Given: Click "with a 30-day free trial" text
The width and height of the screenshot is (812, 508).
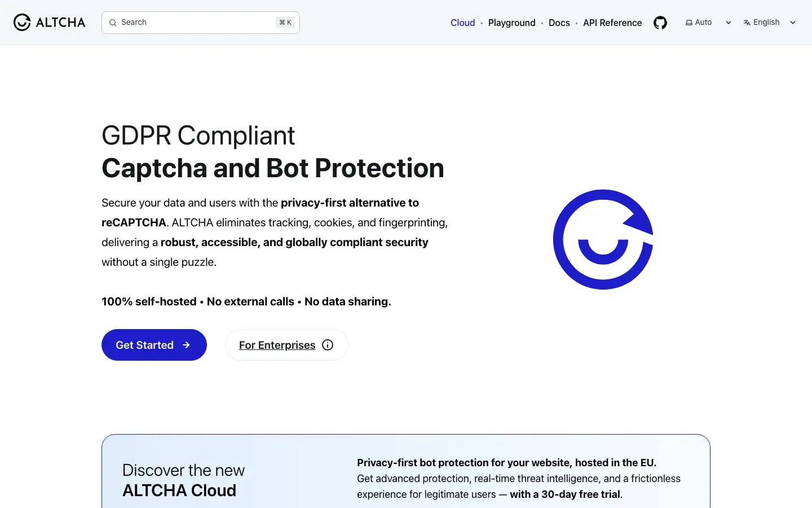Looking at the screenshot, I should tap(565, 494).
